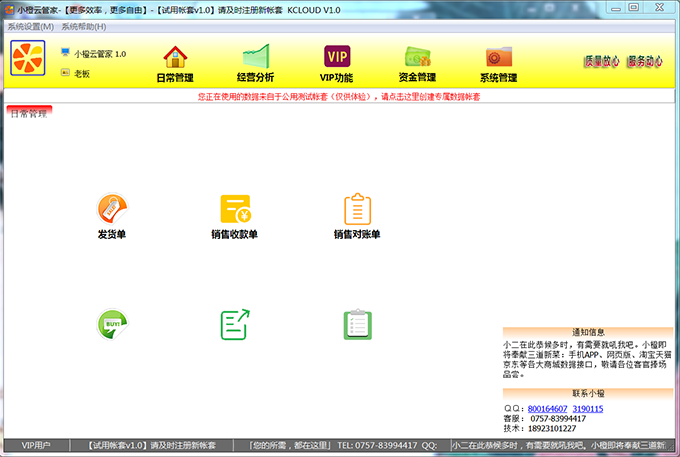680x457 pixels.
Task: Click monitor icon beside 小橙云管家 1.0
Action: [x=65, y=53]
